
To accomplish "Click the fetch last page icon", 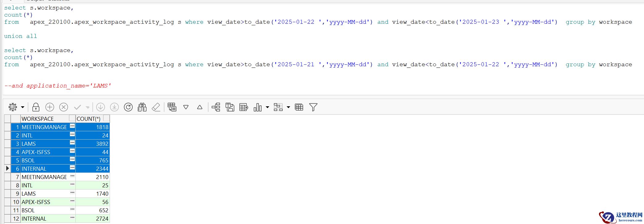I will coord(114,107).
